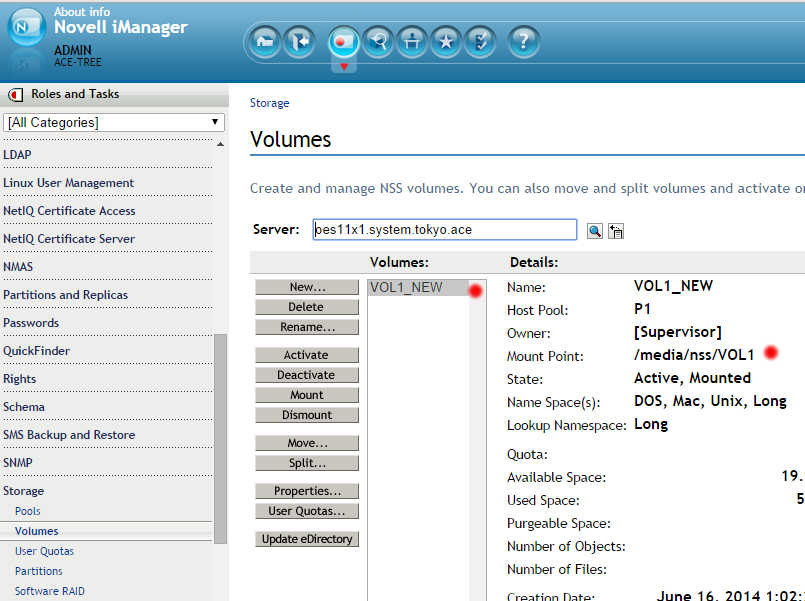805x601 pixels.
Task: Open the Favorites star icon
Action: [446, 41]
